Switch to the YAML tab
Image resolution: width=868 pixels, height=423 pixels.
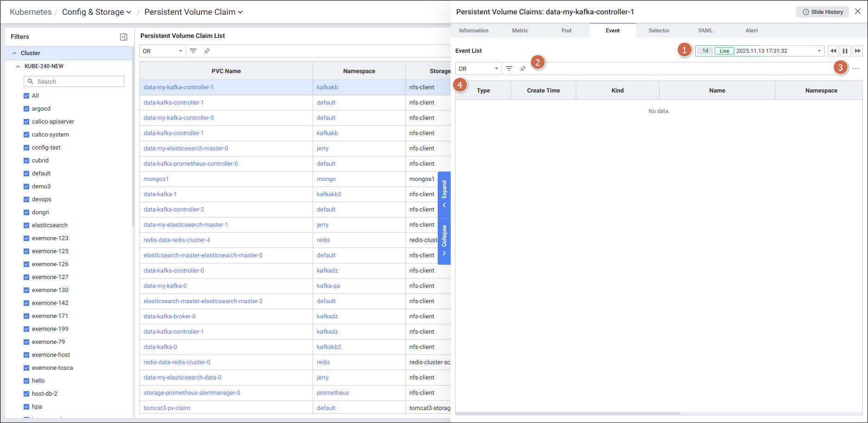pos(705,31)
